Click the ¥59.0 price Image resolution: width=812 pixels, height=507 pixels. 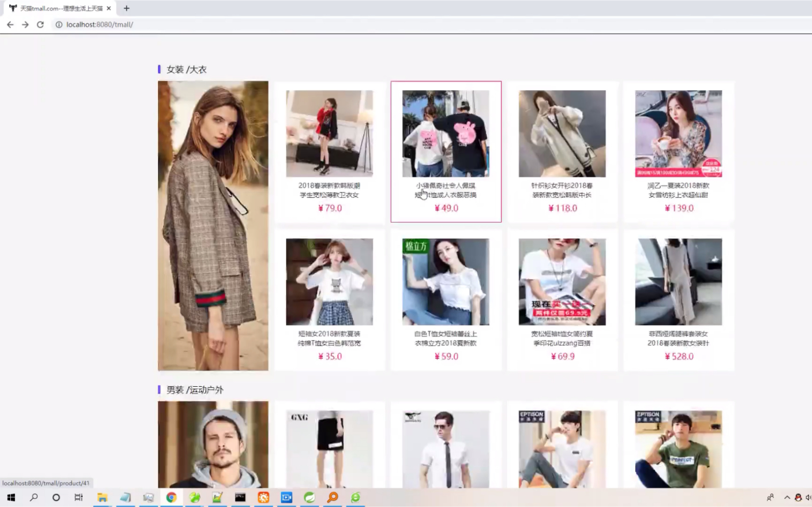446,357
